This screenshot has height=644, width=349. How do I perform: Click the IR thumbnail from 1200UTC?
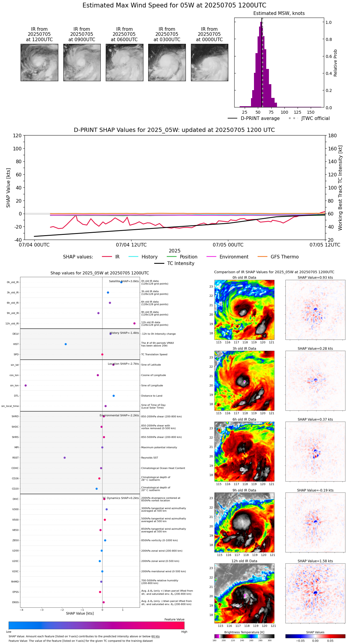[39, 62]
